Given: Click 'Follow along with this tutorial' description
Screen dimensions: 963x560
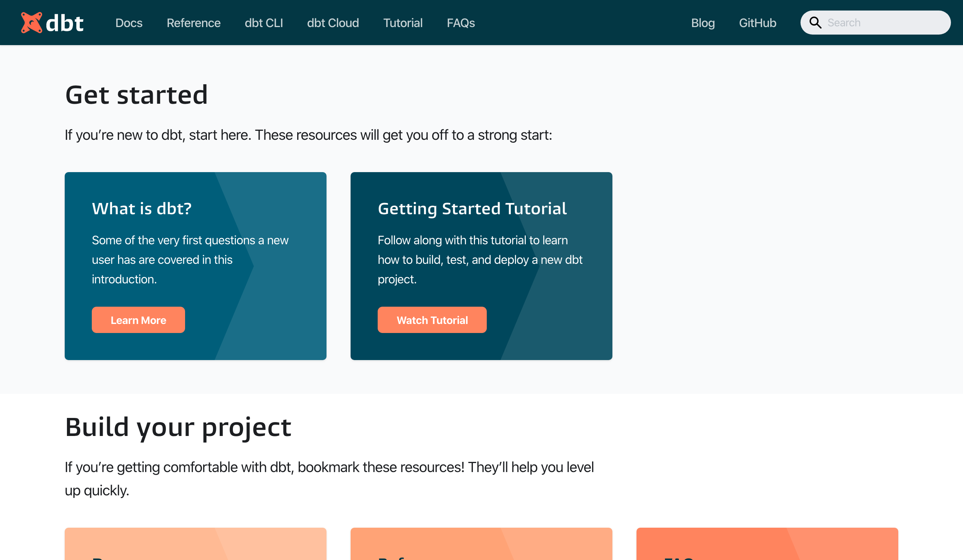Looking at the screenshot, I should 480,260.
